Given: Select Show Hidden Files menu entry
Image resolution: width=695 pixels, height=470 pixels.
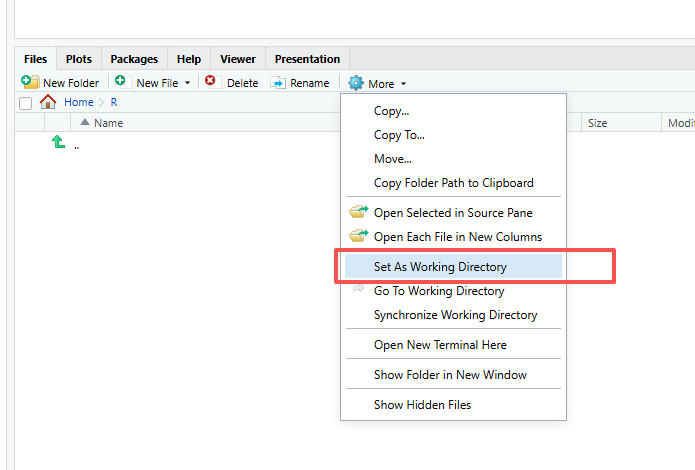Looking at the screenshot, I should tap(422, 405).
